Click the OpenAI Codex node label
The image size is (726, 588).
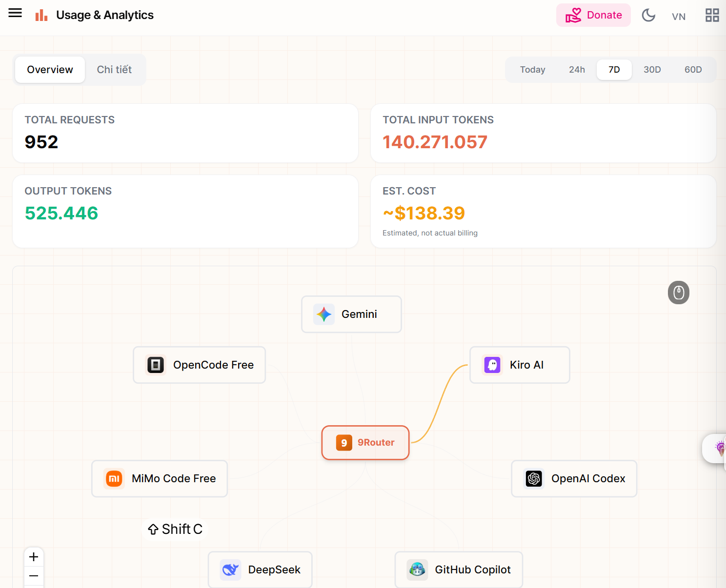pos(588,479)
